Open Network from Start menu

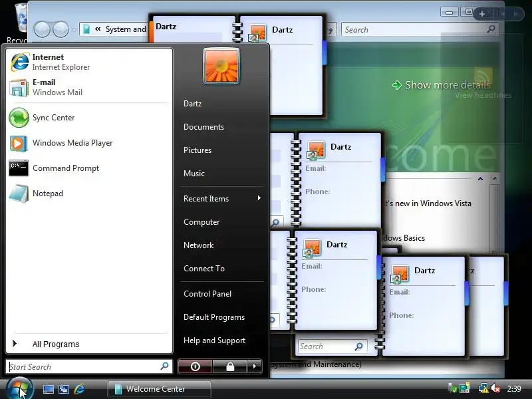[198, 245]
